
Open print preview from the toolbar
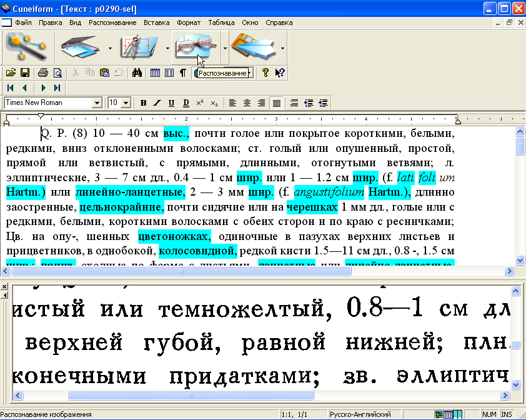57,73
